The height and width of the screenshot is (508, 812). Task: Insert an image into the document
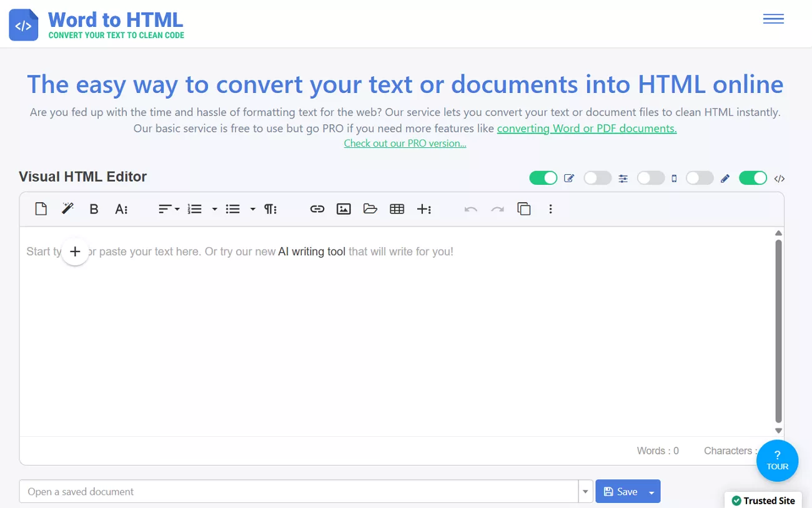tap(344, 208)
